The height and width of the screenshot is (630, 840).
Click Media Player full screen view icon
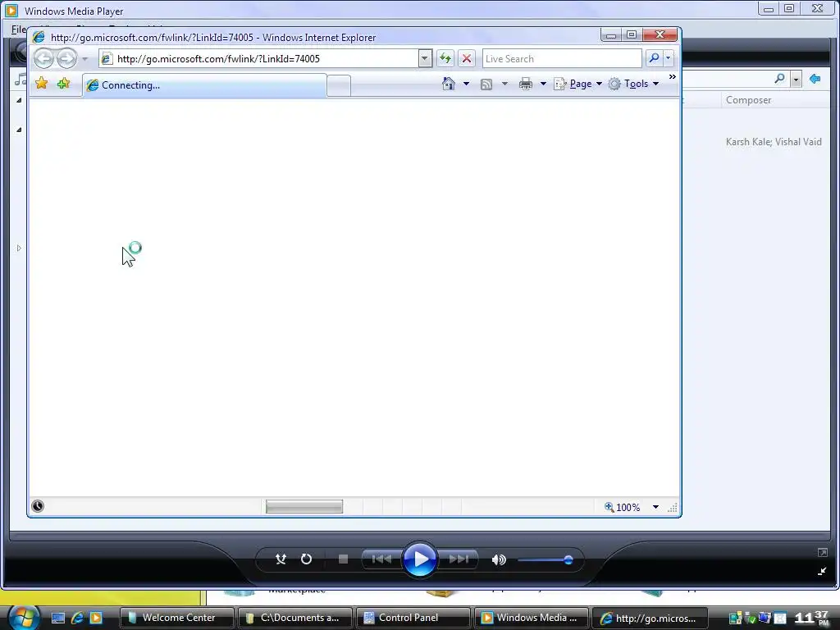pyautogui.click(x=822, y=552)
